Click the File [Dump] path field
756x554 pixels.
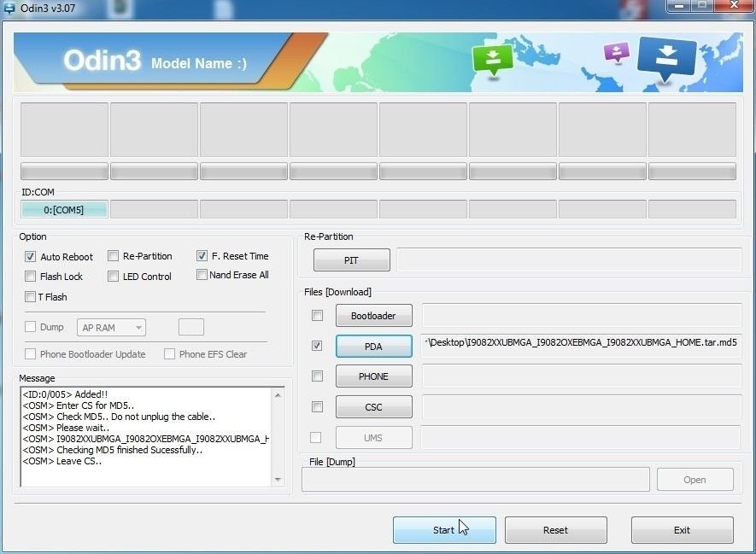[476, 480]
